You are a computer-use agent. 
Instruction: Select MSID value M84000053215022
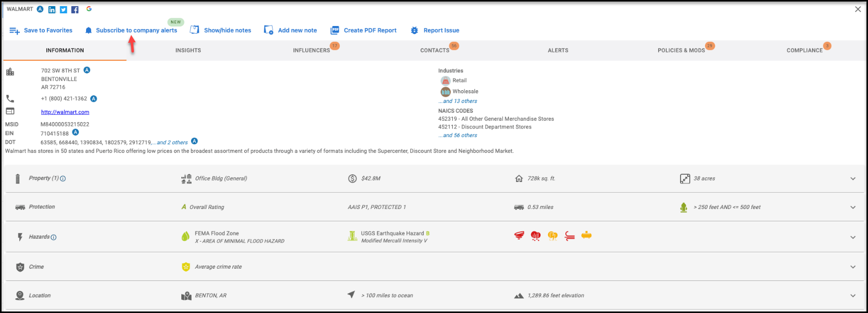click(x=65, y=124)
